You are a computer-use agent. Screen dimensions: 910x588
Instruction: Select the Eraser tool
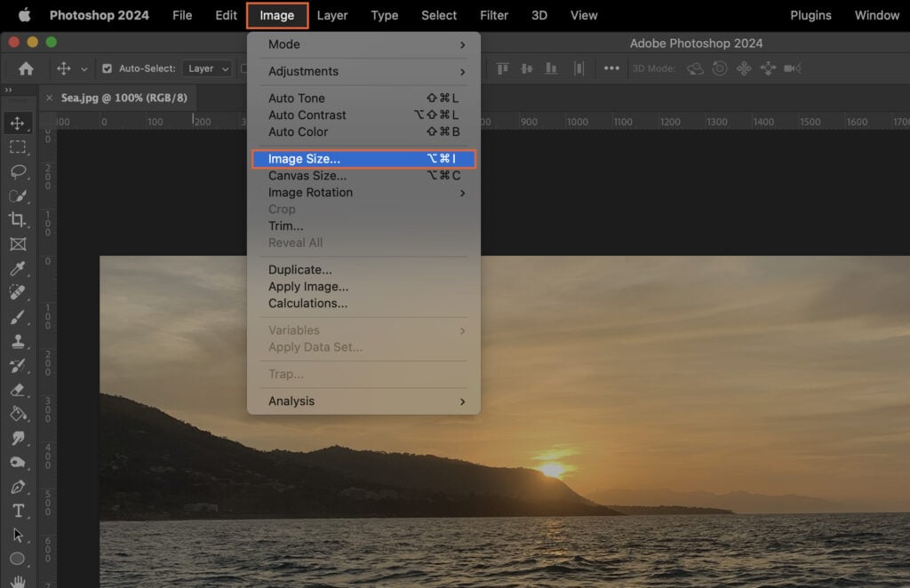coord(19,390)
